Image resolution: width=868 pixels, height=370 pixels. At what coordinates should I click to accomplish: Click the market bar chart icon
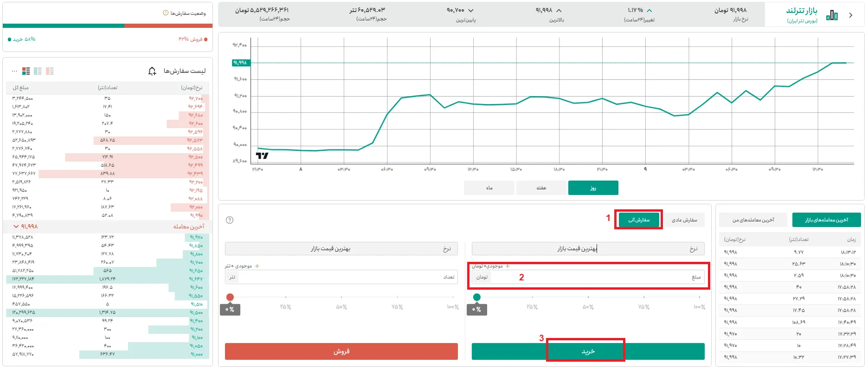[832, 15]
